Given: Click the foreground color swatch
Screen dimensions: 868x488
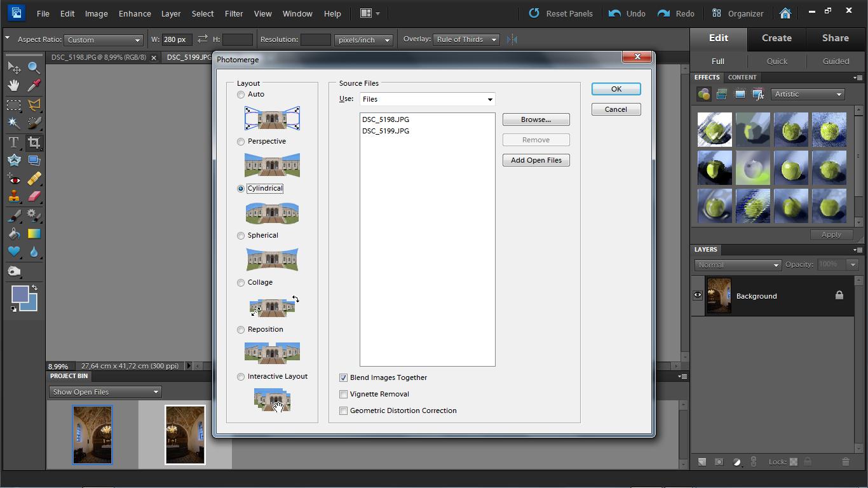Looking at the screenshot, I should click(20, 294).
